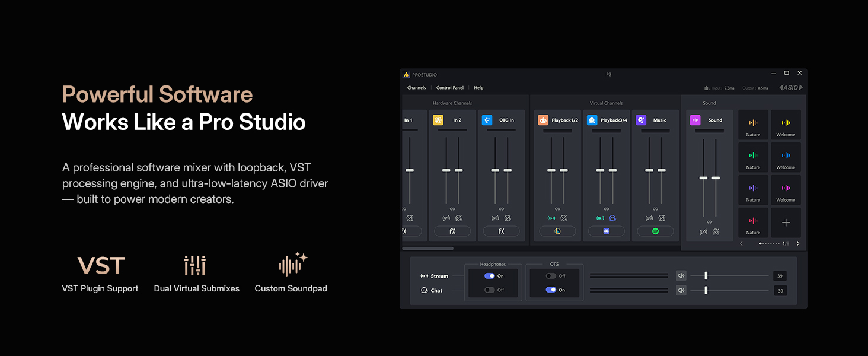Click the PROSTUDIO app logo

[x=406, y=75]
